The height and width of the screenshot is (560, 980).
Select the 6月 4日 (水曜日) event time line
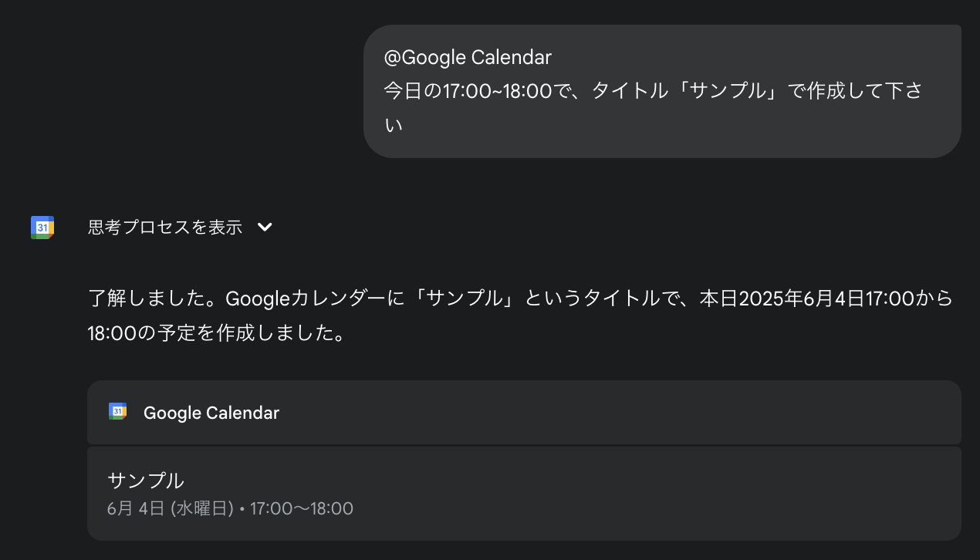point(230,508)
